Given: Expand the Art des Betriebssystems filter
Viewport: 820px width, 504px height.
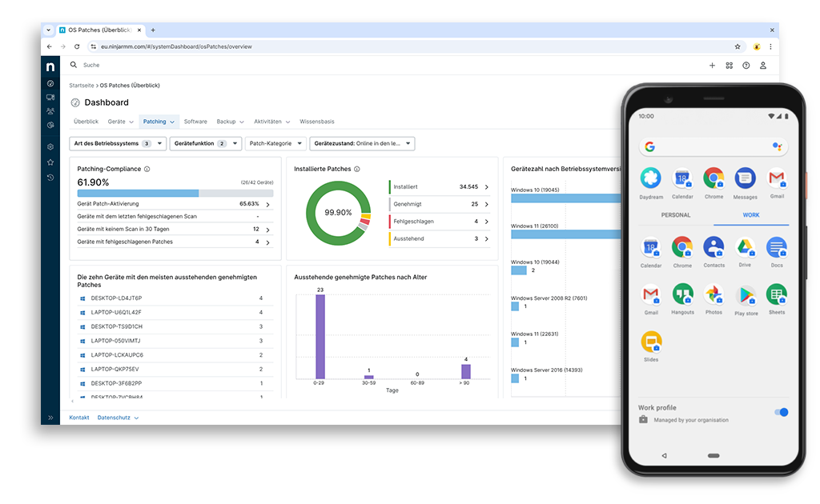Looking at the screenshot, I should pyautogui.click(x=118, y=144).
